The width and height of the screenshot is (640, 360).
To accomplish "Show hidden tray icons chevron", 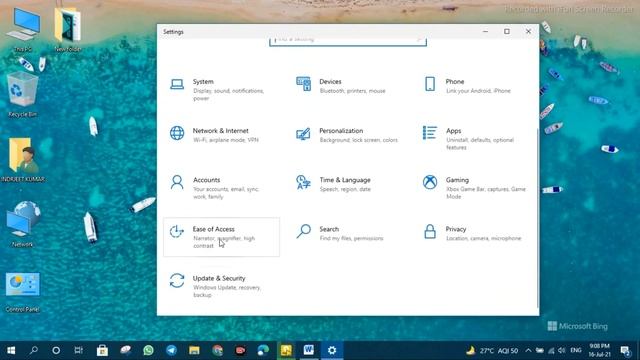I will pos(528,350).
